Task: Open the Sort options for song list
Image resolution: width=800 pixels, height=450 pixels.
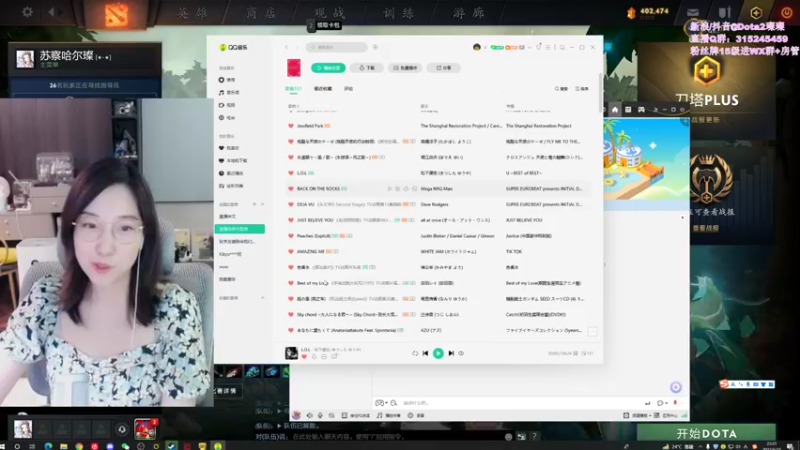Action: click(582, 89)
